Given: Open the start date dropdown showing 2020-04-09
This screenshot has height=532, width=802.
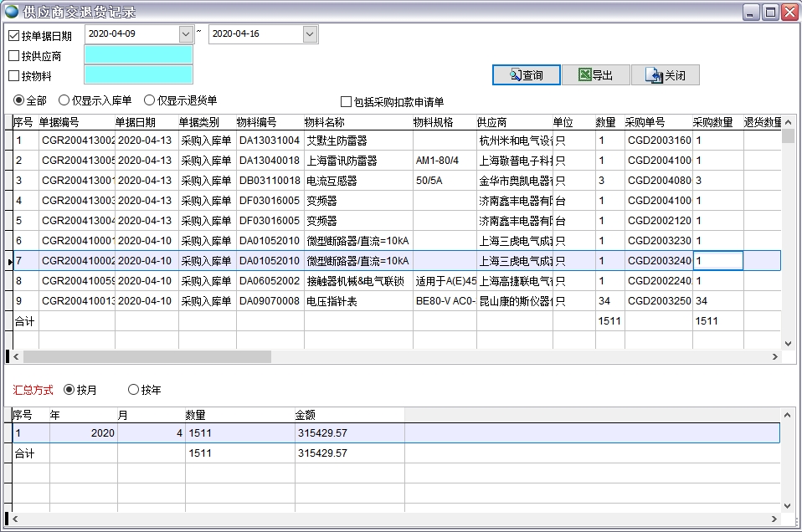Looking at the screenshot, I should pos(186,34).
